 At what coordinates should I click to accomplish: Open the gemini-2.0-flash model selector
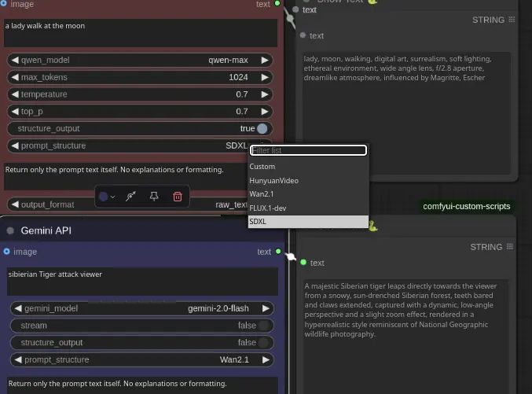[x=218, y=308]
